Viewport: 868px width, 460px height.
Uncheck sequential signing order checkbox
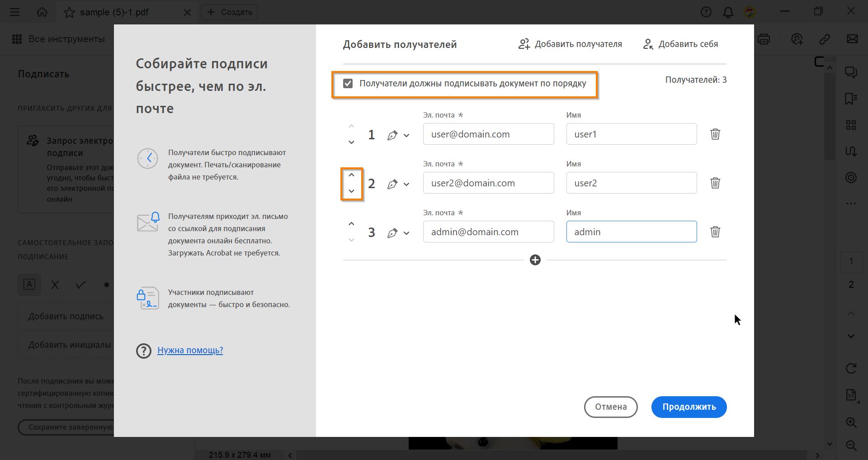click(348, 83)
